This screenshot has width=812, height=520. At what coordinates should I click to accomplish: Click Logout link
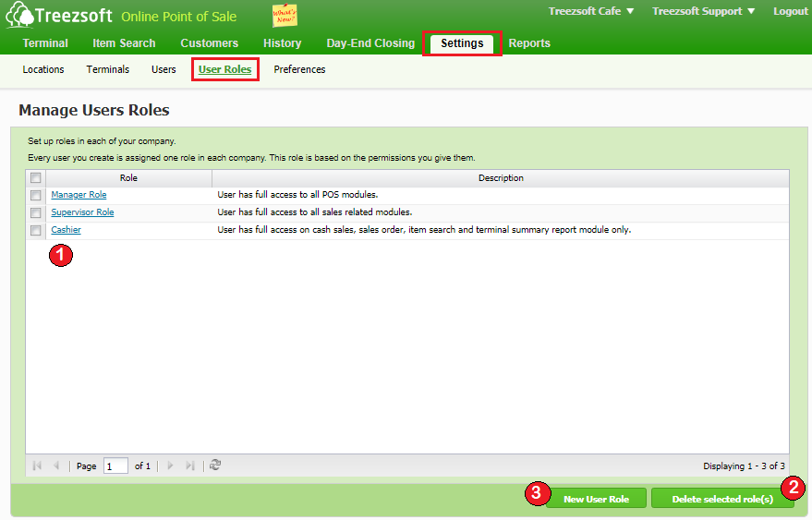pos(790,11)
